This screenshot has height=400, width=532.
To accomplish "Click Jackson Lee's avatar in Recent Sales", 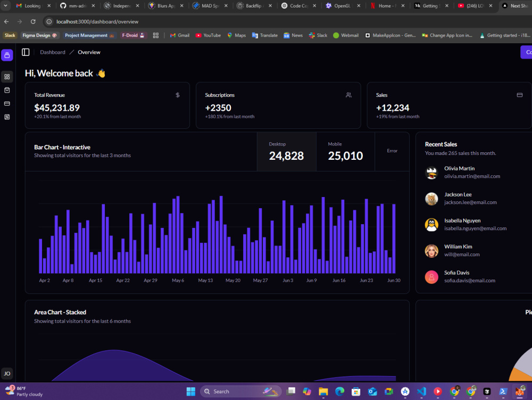I will click(431, 199).
